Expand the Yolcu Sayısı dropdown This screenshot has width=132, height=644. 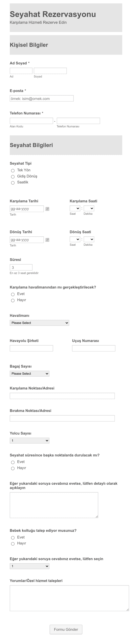29,441
